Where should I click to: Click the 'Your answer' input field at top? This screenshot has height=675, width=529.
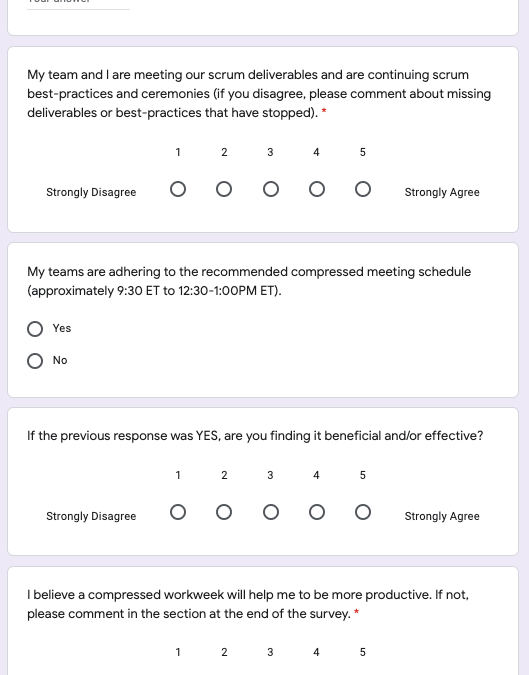[x=78, y=3]
